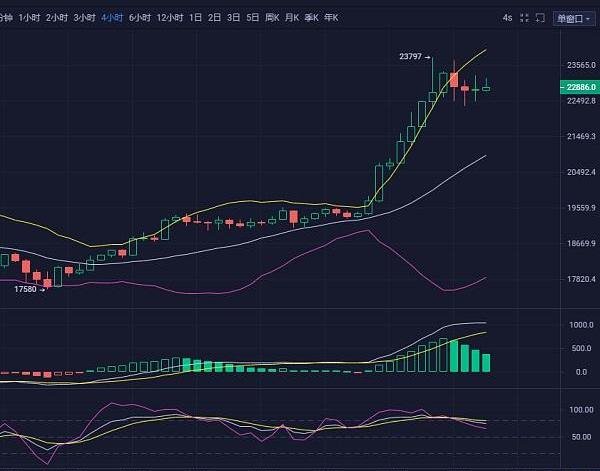Click the MACD 500.0 axis label

click(583, 348)
